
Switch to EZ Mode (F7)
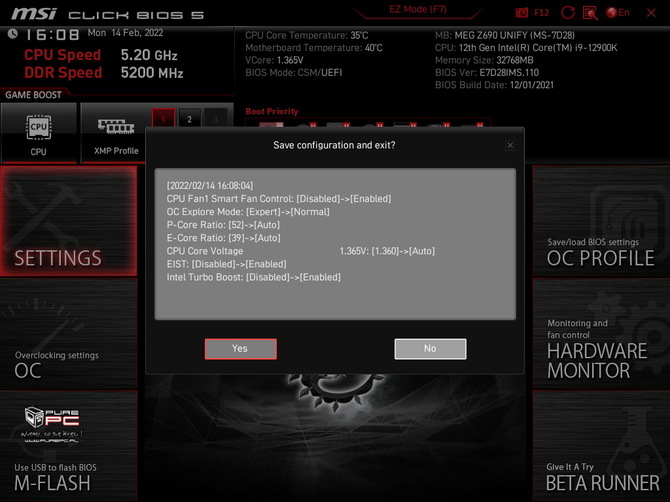[417, 9]
